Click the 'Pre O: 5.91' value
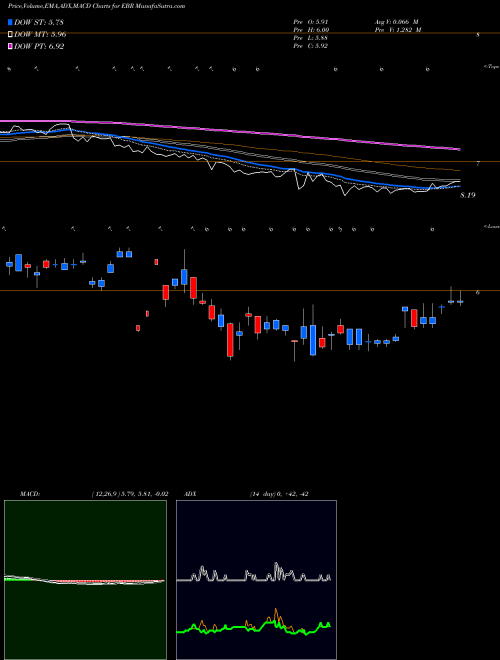This screenshot has width=500, height=660. (311, 22)
